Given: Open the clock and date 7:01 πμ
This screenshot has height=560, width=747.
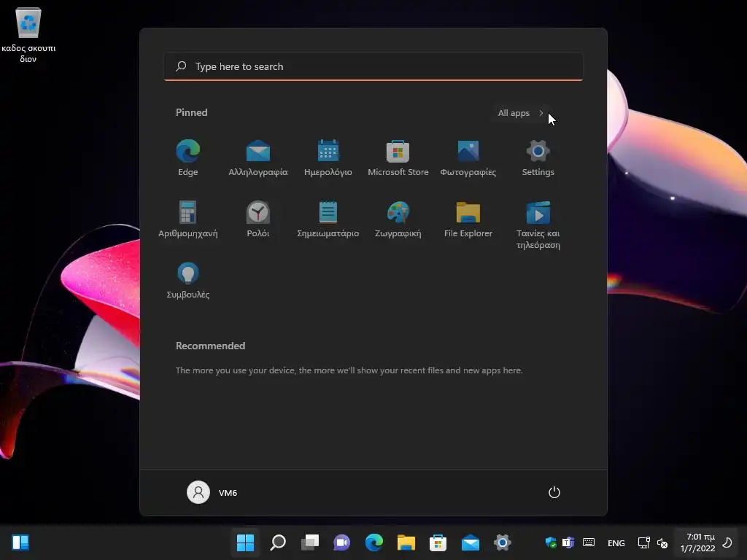Looking at the screenshot, I should click(698, 542).
